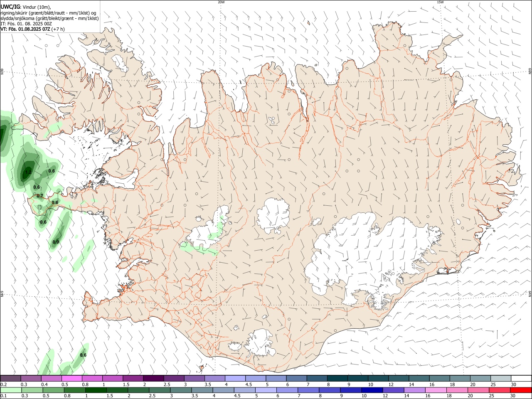Screen dimensions: 532x399
Task: Select the light purple 14 swatch in lower legend
Action: (414, 390)
